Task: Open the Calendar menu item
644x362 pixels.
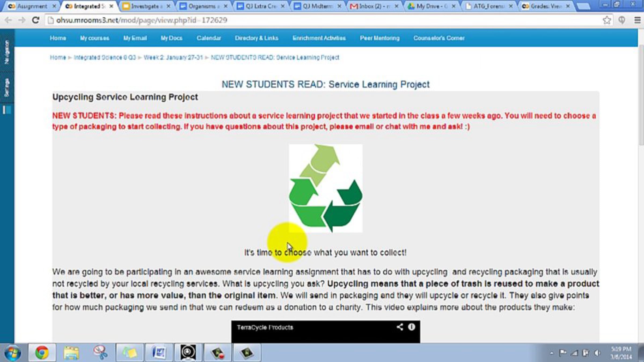Action: pos(208,38)
